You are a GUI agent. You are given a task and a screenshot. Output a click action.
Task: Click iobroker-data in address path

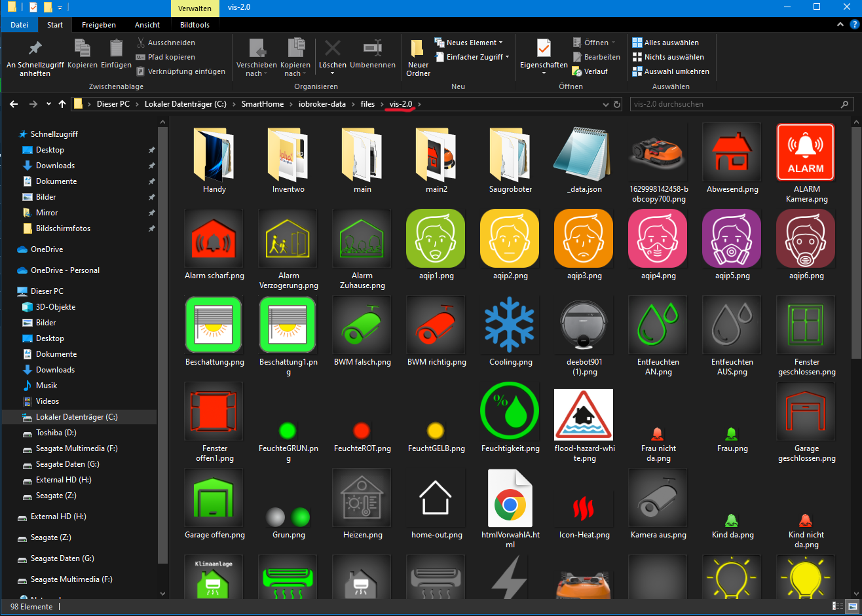point(322,104)
